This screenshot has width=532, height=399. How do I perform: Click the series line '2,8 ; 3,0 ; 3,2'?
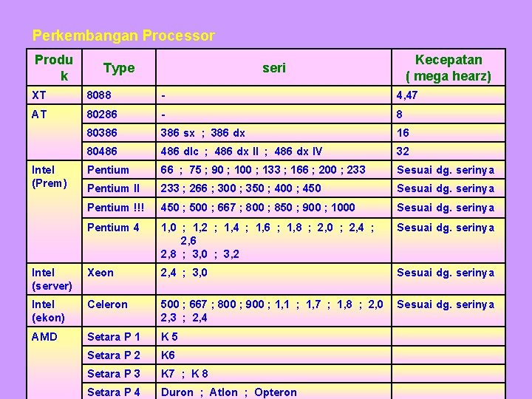click(199, 254)
